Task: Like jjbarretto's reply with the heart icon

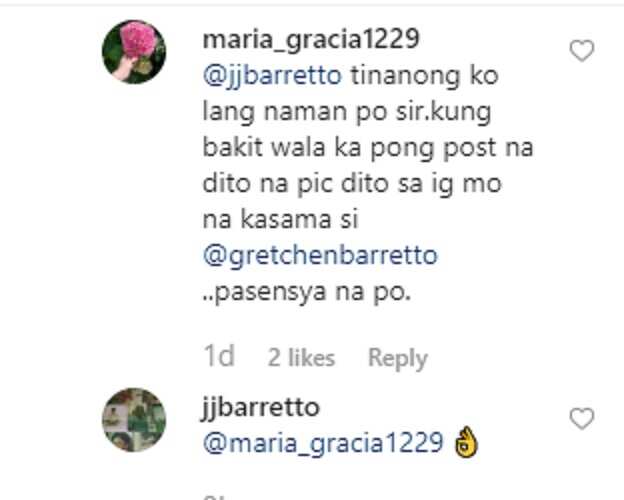Action: point(582,418)
